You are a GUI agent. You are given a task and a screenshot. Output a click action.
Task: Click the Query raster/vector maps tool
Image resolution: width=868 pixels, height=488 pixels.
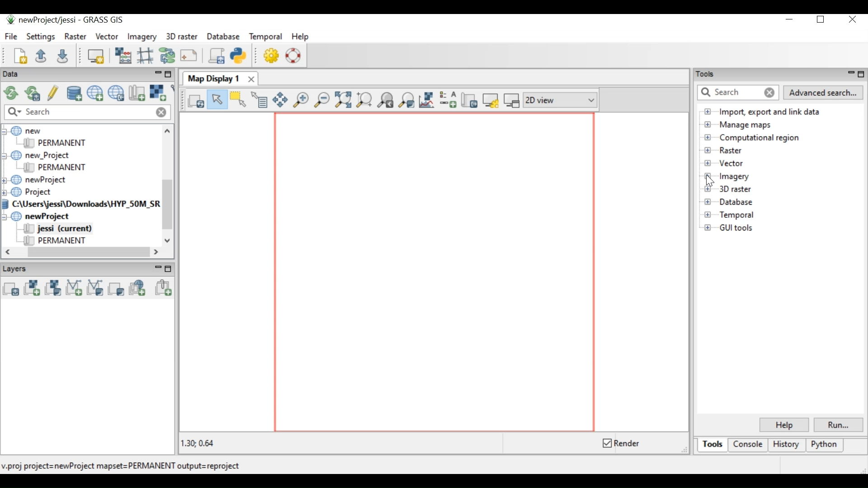260,100
